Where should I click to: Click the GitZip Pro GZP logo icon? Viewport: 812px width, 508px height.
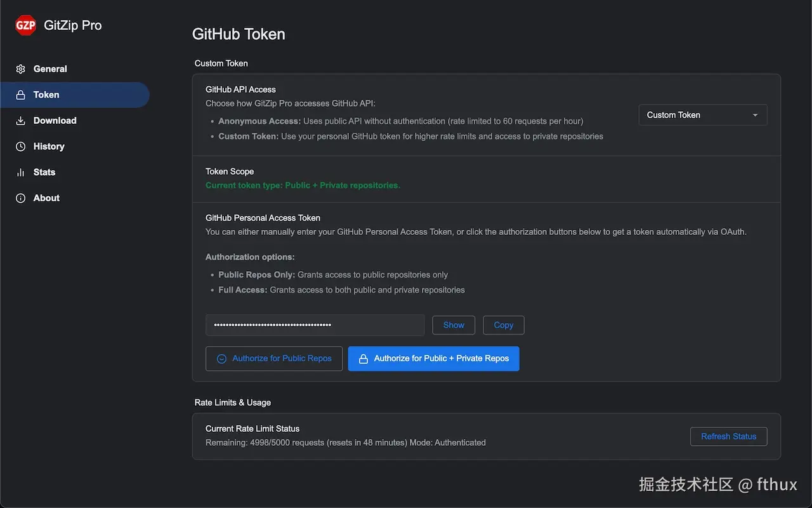click(26, 25)
